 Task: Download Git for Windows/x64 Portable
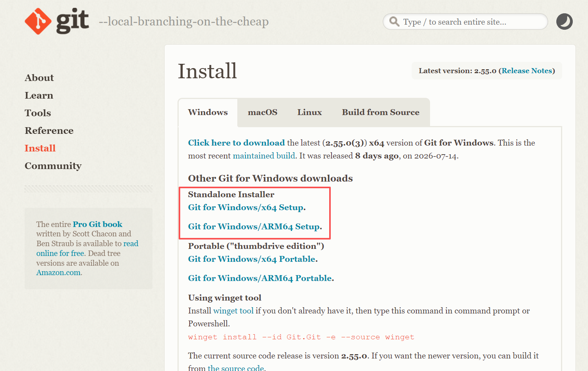point(251,259)
